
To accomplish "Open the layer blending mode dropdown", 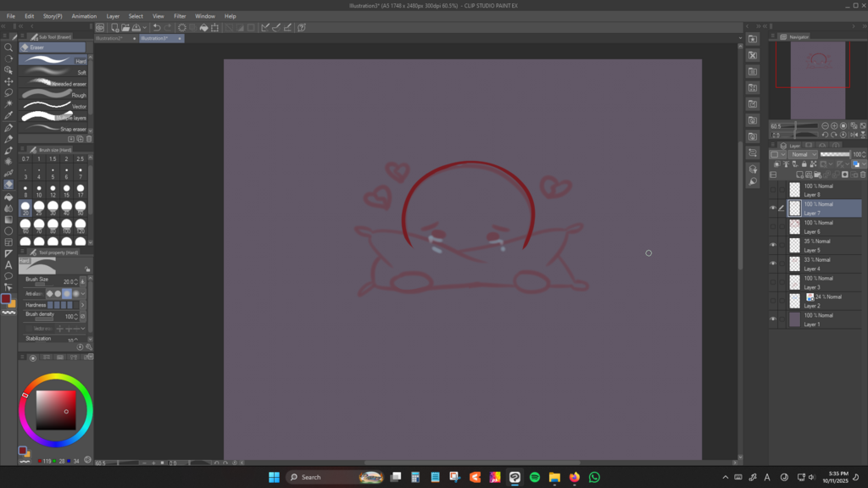I will 801,154.
